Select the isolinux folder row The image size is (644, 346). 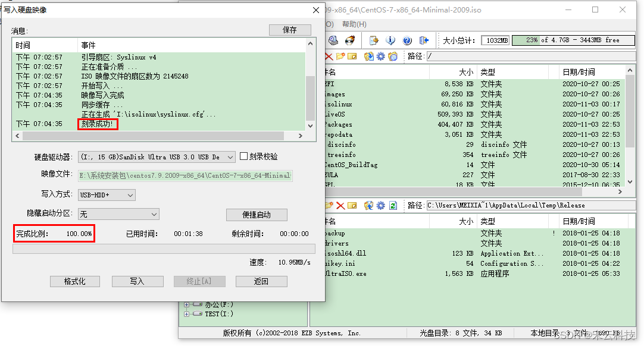click(x=474, y=104)
